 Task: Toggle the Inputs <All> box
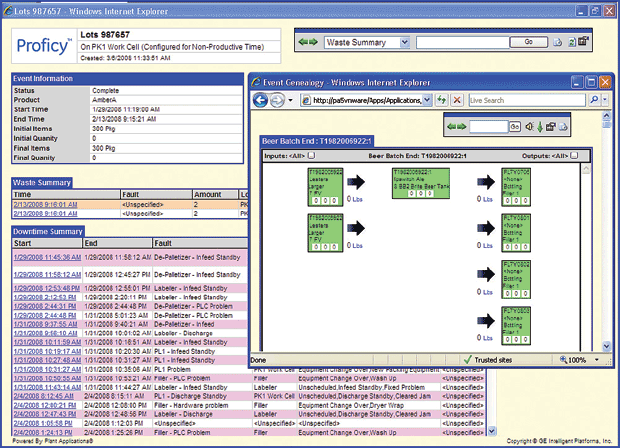click(312, 155)
